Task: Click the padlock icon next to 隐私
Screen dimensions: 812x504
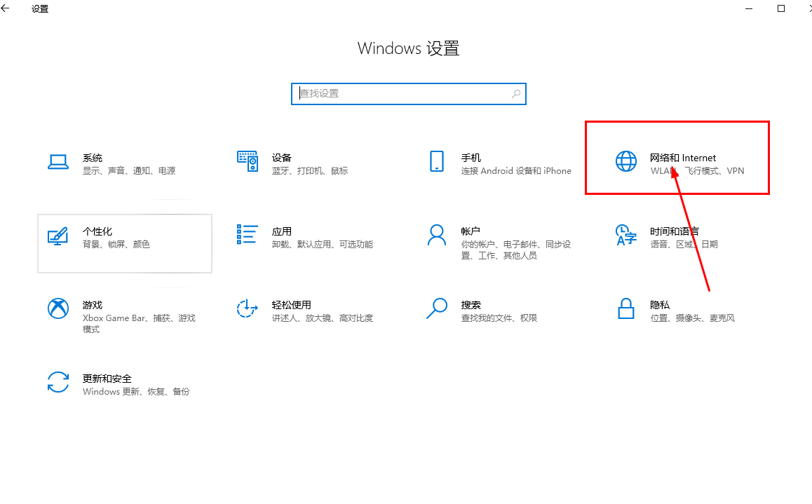Action: 625,309
